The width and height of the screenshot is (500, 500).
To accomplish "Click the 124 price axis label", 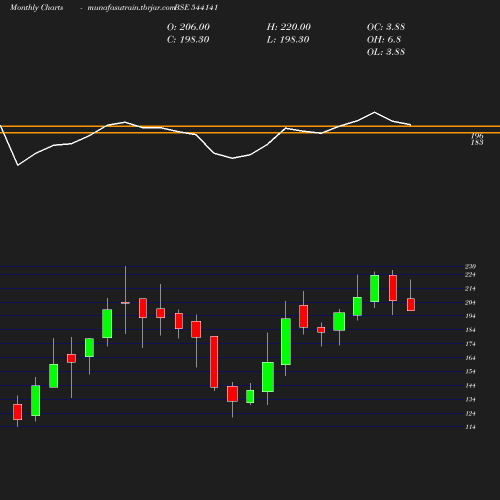I will click(x=470, y=414).
